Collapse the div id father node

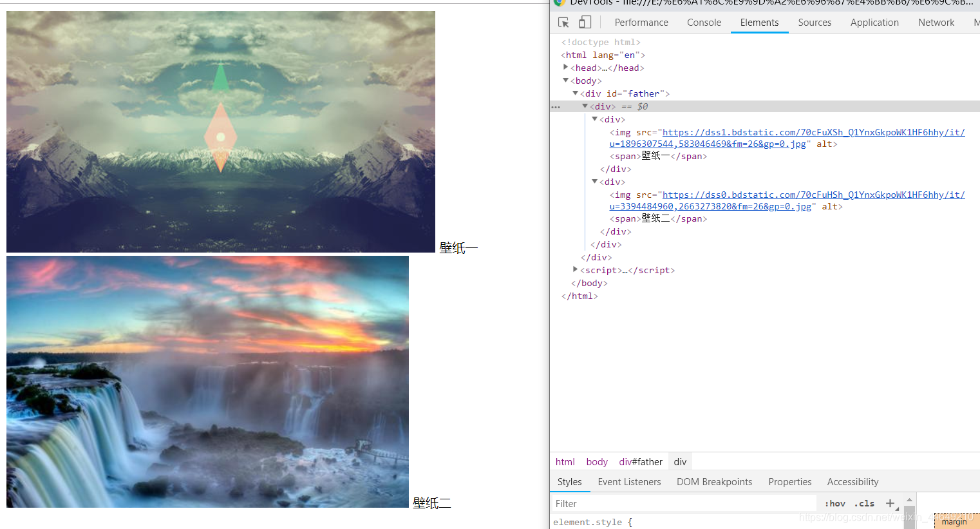tap(576, 93)
